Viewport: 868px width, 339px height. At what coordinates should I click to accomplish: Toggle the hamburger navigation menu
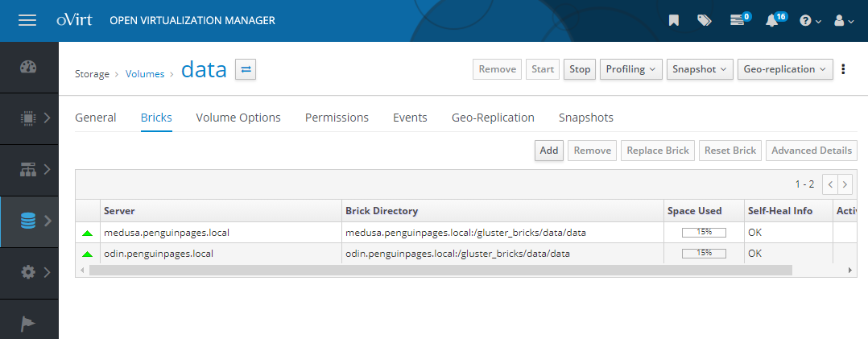click(27, 20)
